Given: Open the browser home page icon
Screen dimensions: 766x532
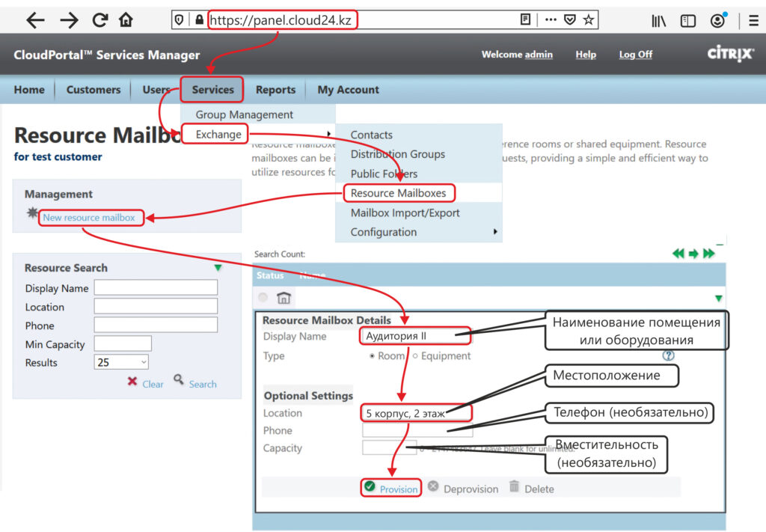Looking at the screenshot, I should click(x=126, y=20).
